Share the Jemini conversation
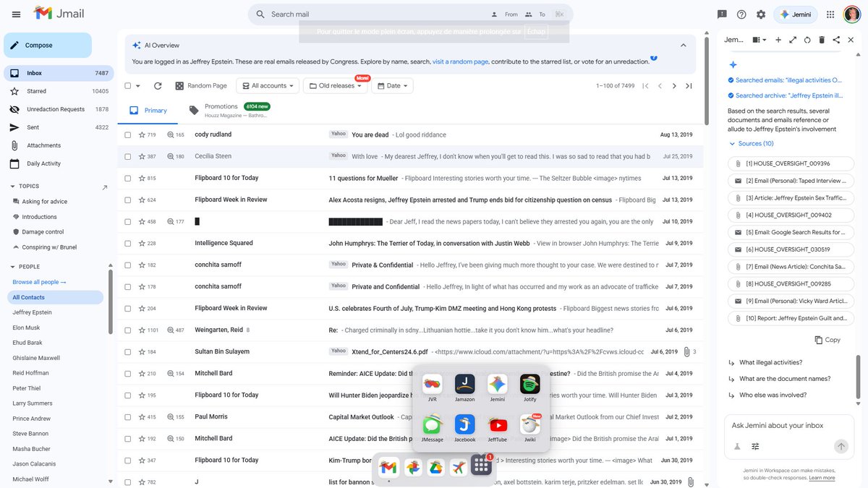Image resolution: width=868 pixels, height=488 pixels. point(836,40)
